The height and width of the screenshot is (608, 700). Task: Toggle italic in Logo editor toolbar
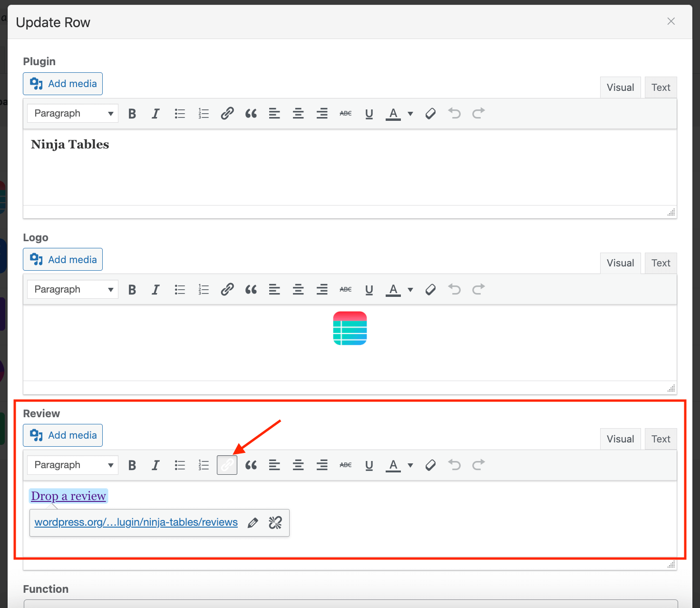click(x=156, y=290)
